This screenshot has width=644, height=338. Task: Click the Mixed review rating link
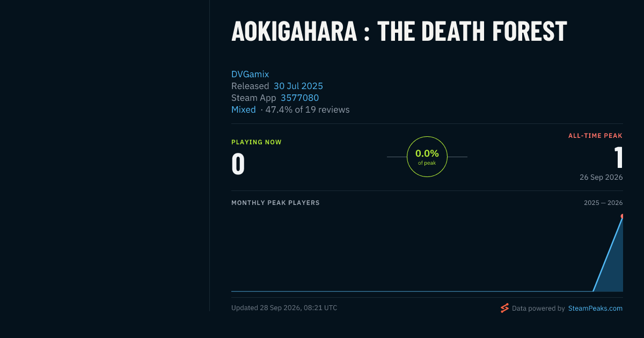244,109
